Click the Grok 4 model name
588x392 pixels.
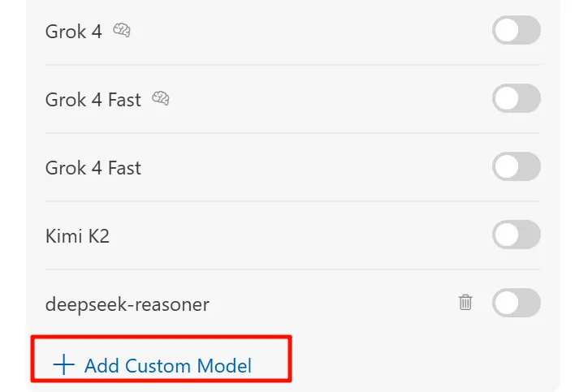(x=74, y=32)
